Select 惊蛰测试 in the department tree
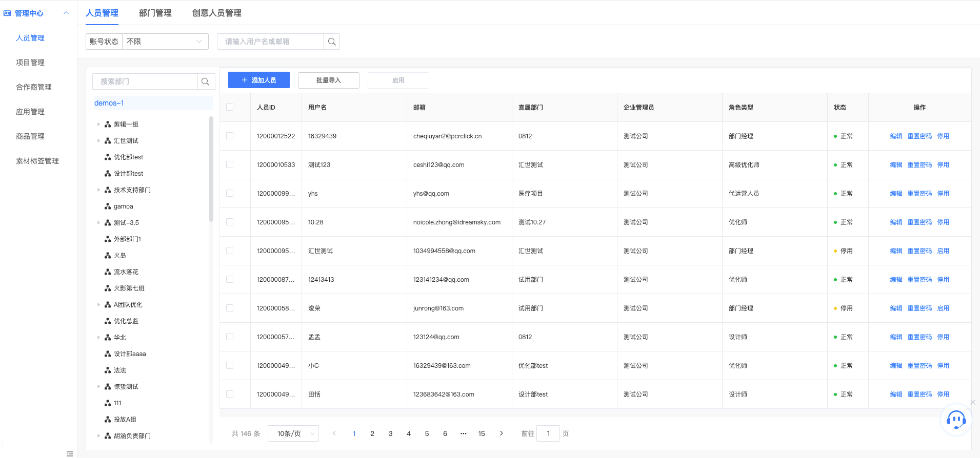The height and width of the screenshot is (458, 980). (x=126, y=387)
